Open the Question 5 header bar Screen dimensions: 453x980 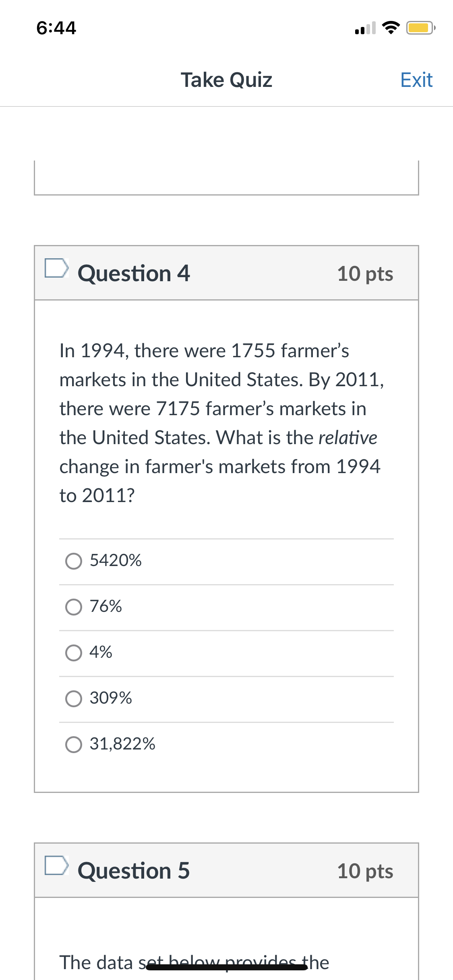[x=227, y=871]
